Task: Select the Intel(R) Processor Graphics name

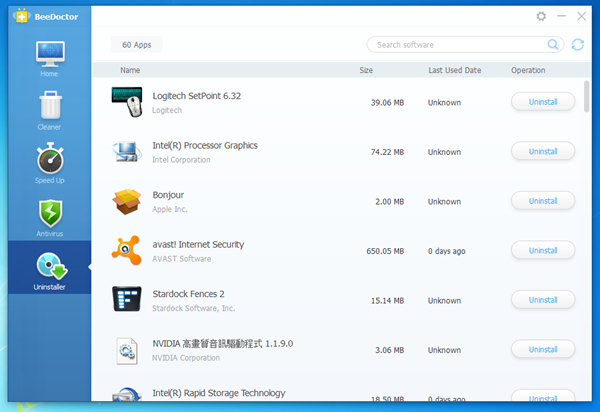Action: tap(205, 145)
